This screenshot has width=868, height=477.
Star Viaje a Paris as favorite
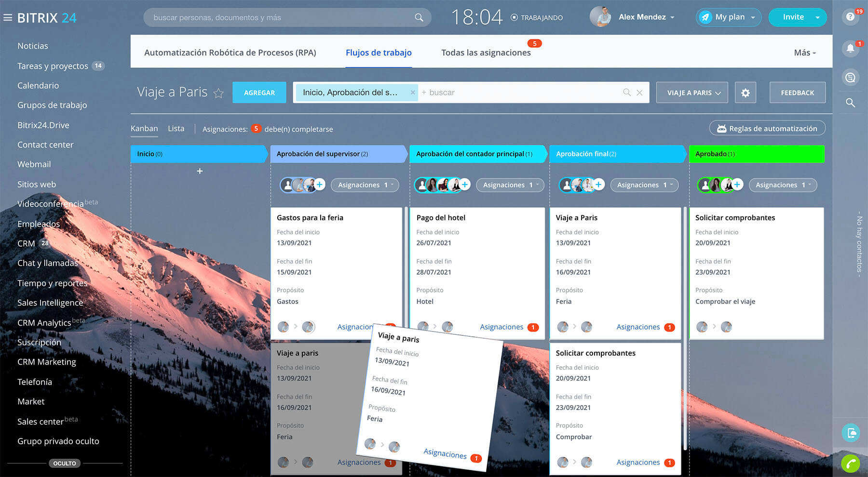coord(218,93)
